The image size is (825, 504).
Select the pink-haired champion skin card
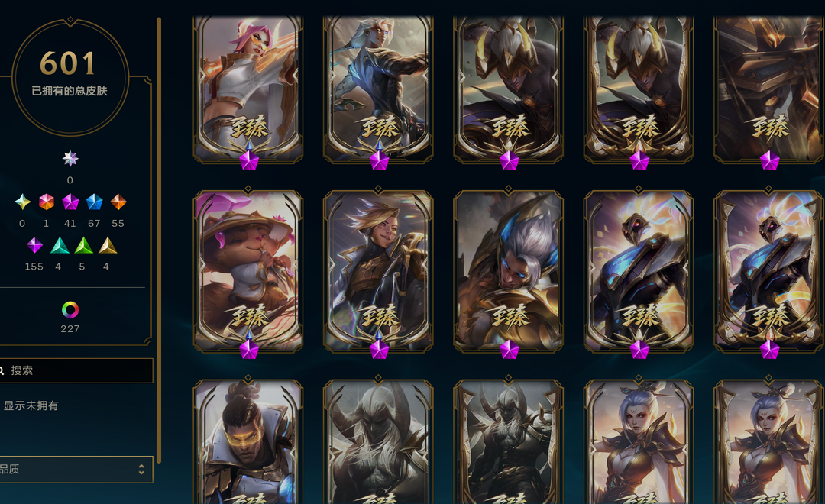click(247, 89)
